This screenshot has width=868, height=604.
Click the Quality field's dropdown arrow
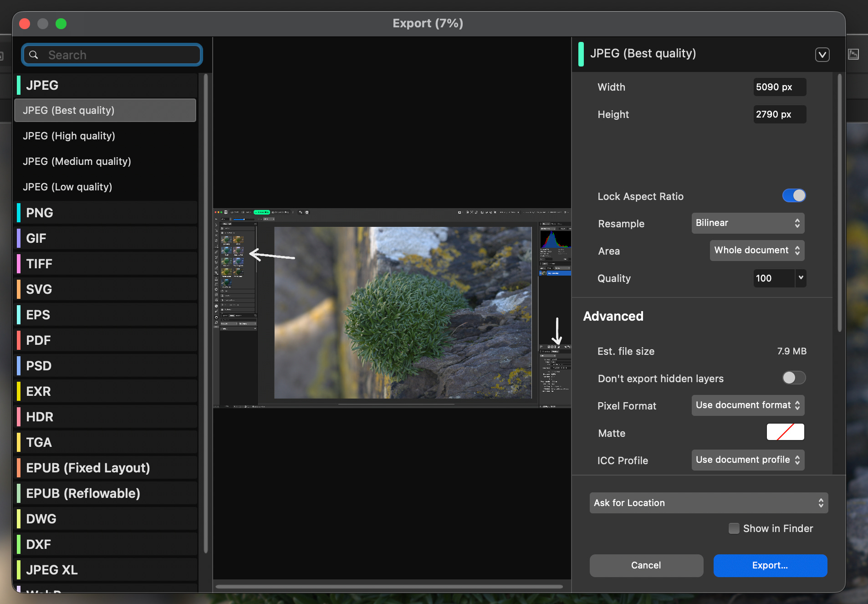(801, 278)
